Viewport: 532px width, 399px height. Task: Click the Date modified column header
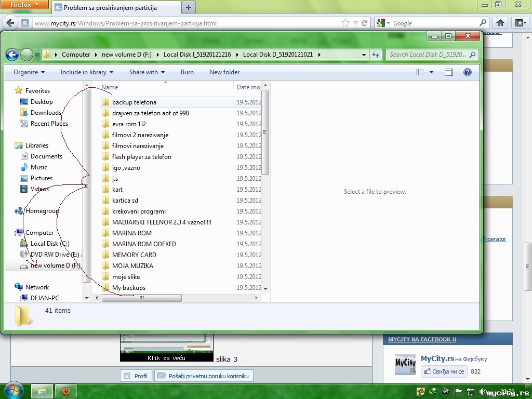point(248,87)
